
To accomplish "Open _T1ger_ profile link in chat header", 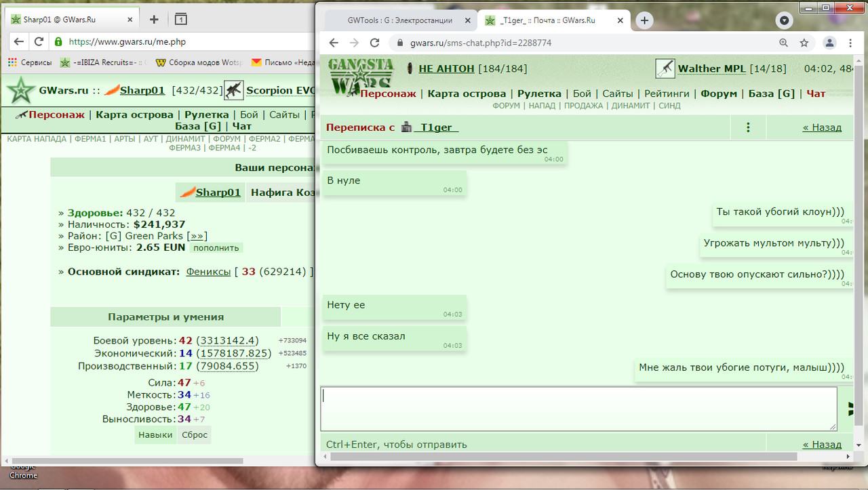I will tap(436, 127).
